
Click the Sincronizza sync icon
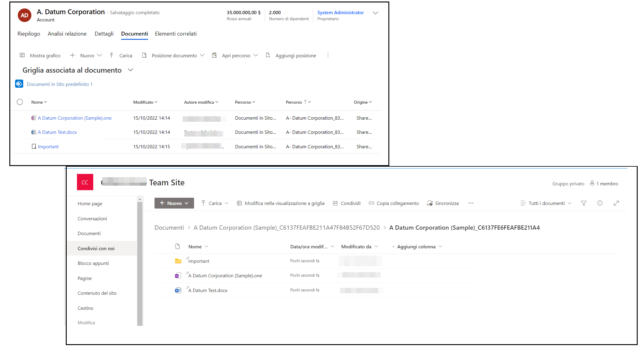tap(429, 203)
